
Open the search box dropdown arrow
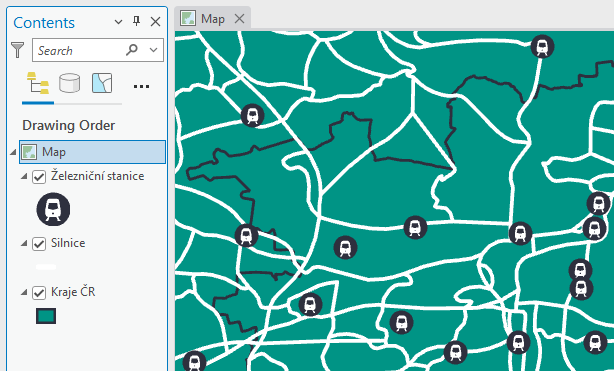(x=154, y=50)
